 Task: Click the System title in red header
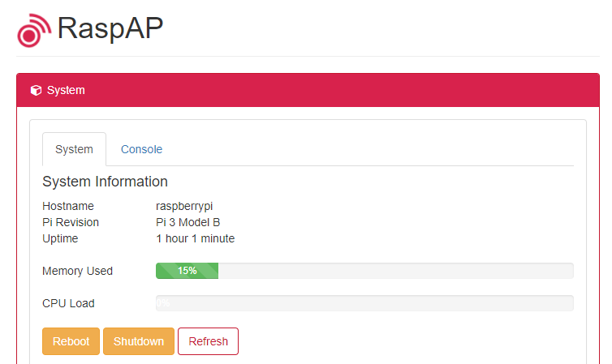66,90
